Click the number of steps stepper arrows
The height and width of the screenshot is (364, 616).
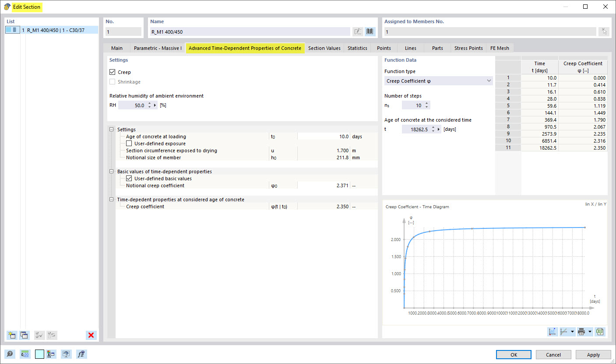[x=427, y=105]
